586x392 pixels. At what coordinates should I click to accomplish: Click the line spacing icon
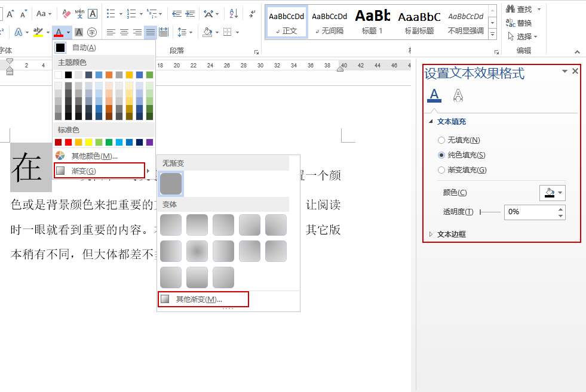(182, 32)
